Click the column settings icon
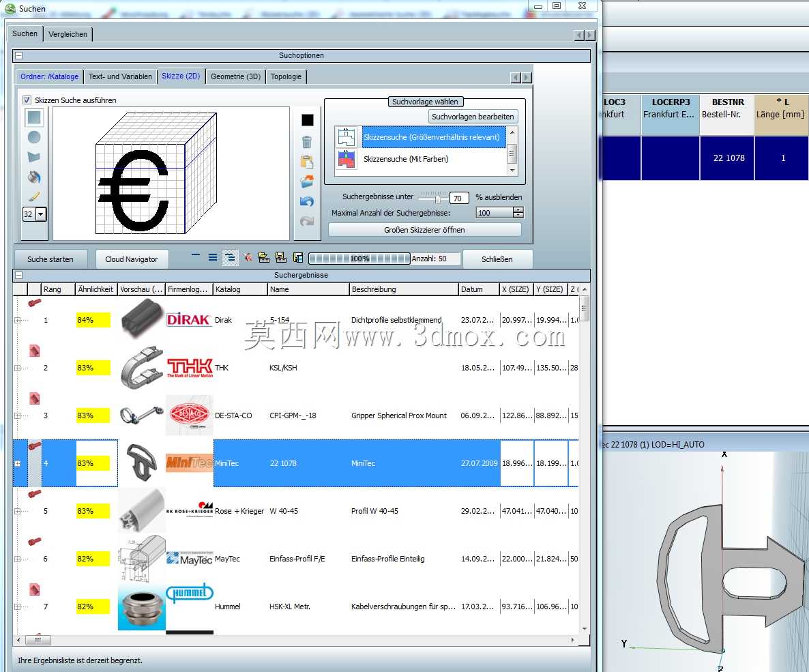 297,257
